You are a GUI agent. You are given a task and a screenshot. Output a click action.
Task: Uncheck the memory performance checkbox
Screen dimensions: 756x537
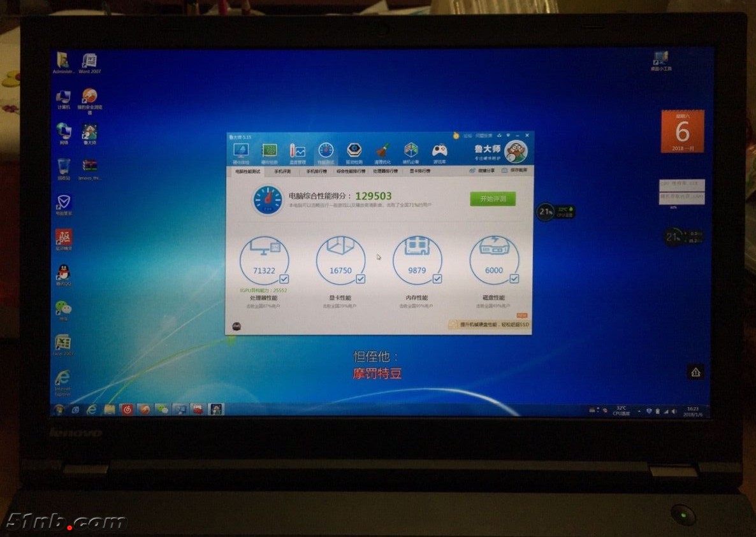(437, 279)
